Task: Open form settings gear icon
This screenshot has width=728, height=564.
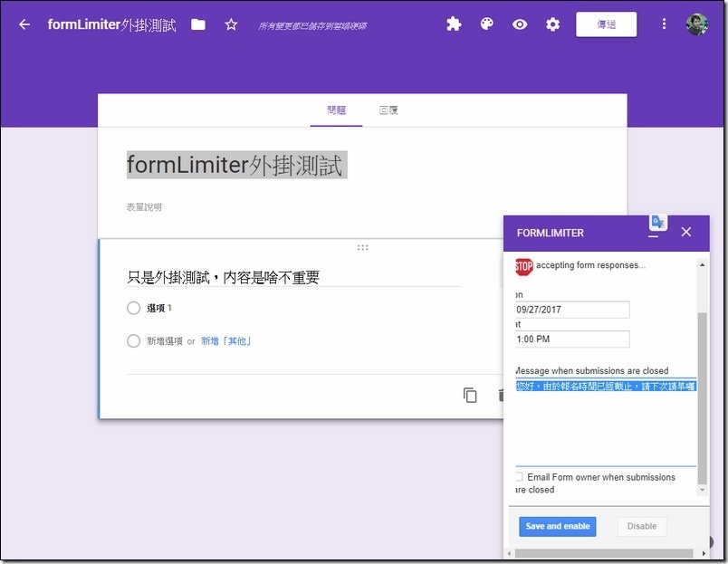Action: [552, 24]
